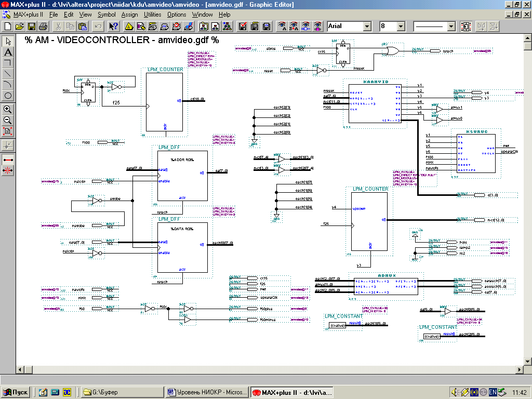Click Find Node in Design File icon
Screen dimensions: 532x399
coord(305,26)
